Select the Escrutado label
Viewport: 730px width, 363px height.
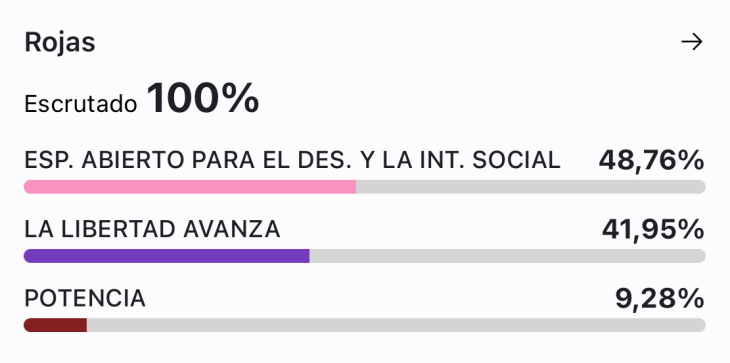[81, 104]
